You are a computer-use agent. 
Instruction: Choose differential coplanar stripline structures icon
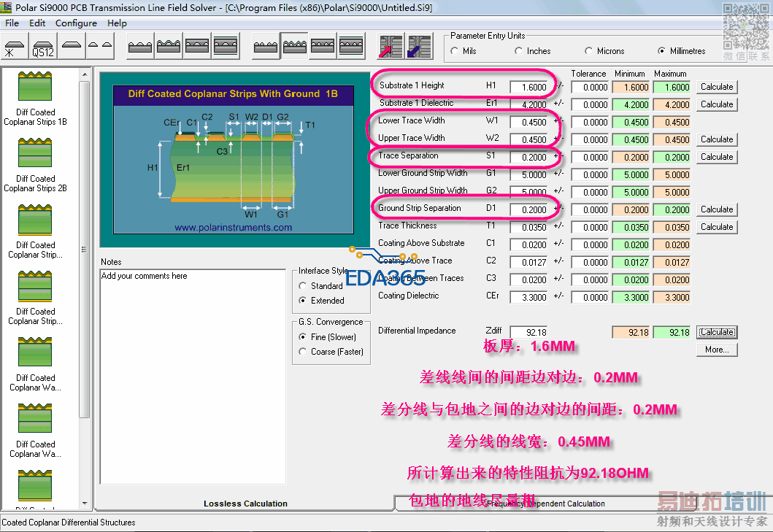[352, 47]
